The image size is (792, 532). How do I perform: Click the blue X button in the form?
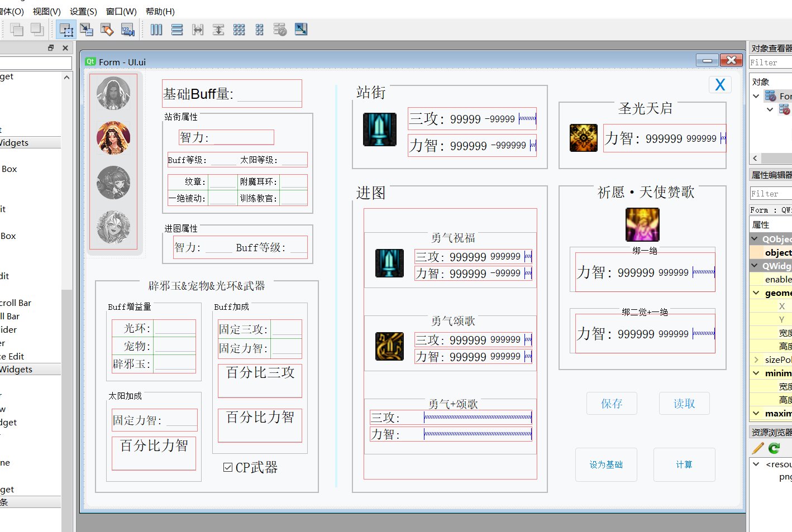(x=720, y=85)
